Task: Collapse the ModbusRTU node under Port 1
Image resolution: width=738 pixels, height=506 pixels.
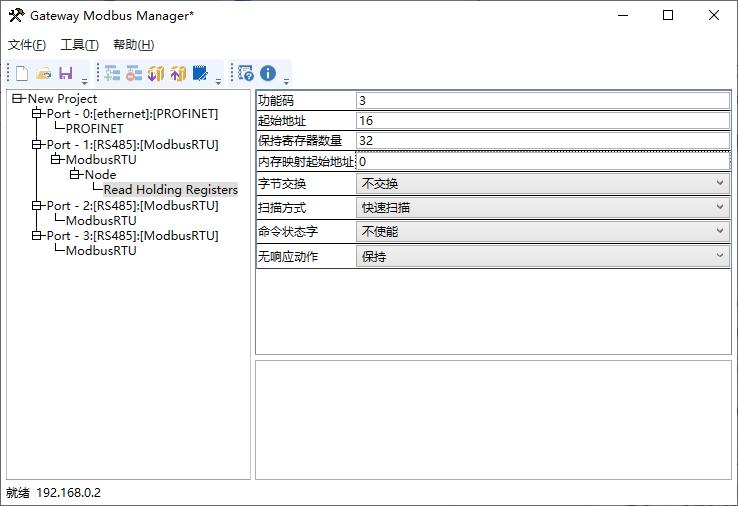Action: pyautogui.click(x=56, y=160)
